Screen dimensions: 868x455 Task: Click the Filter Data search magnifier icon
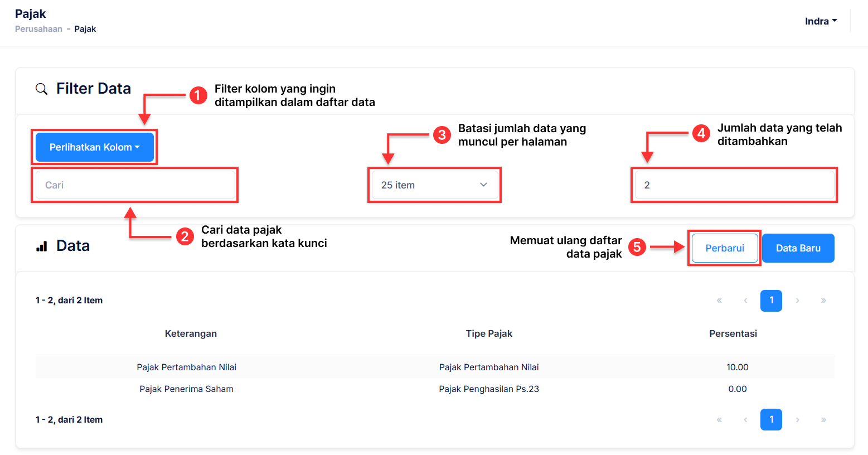(x=41, y=89)
